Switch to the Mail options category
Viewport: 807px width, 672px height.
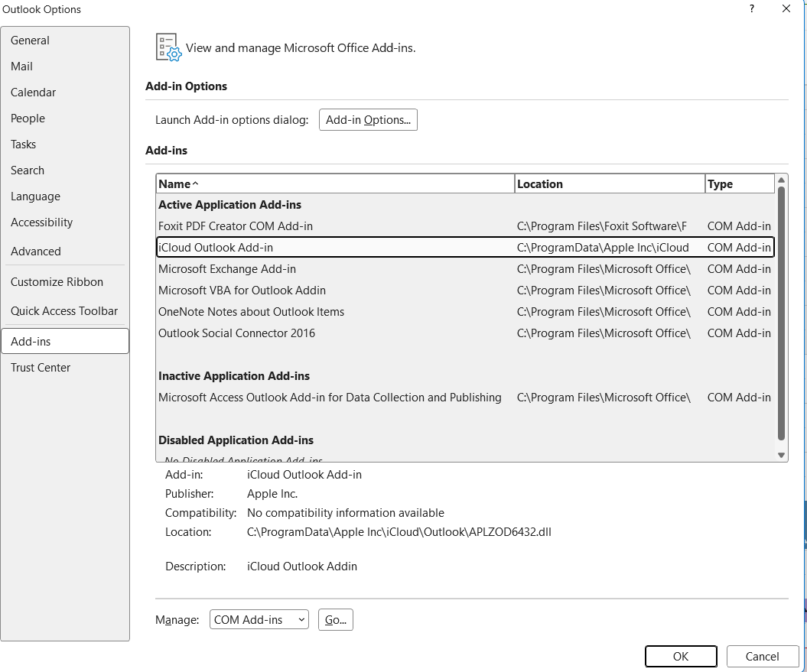pos(65,67)
